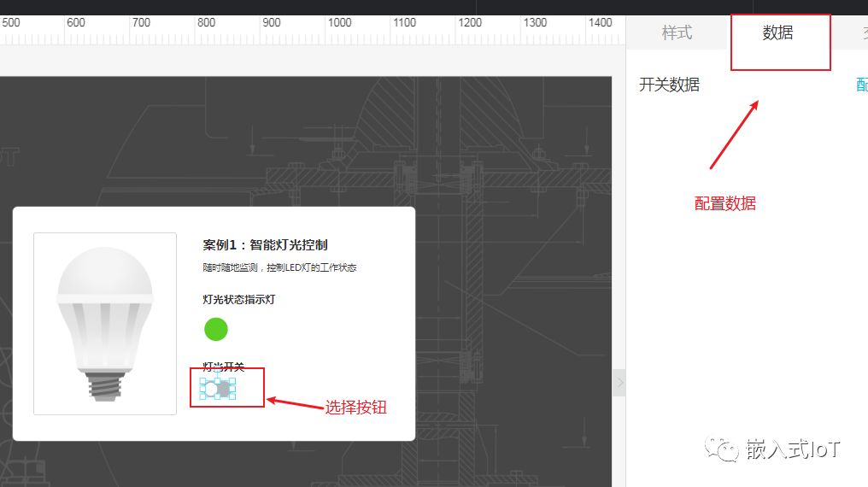
Task: Click the bulb's metal screw base
Action: click(x=104, y=387)
